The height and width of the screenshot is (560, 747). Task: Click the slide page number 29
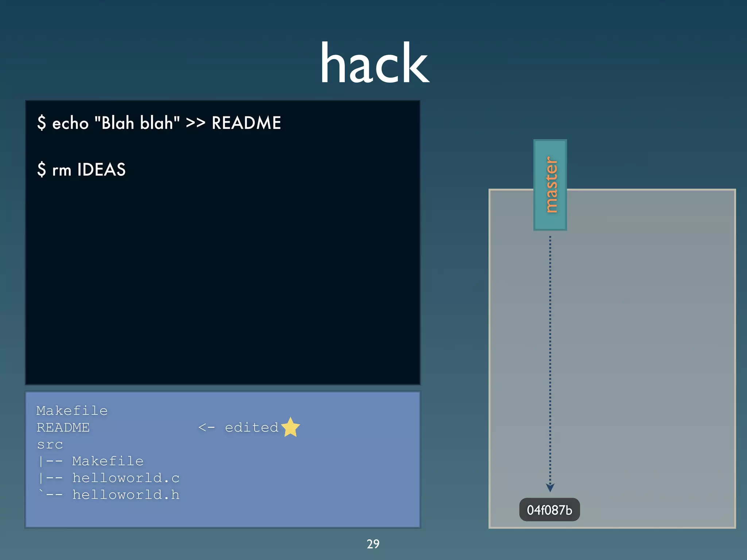click(x=373, y=544)
